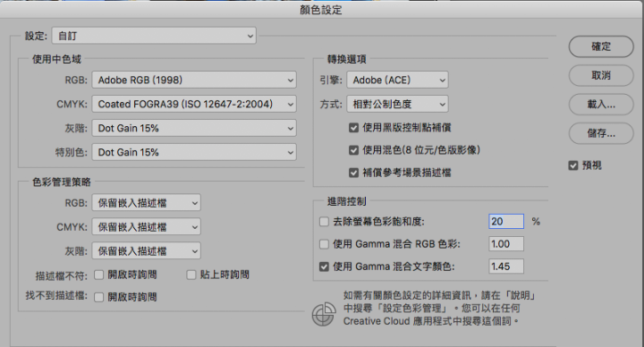The image size is (644, 347).
Task: Open the CMYK dropdown showing Coated FOGRA39
Action: (194, 104)
